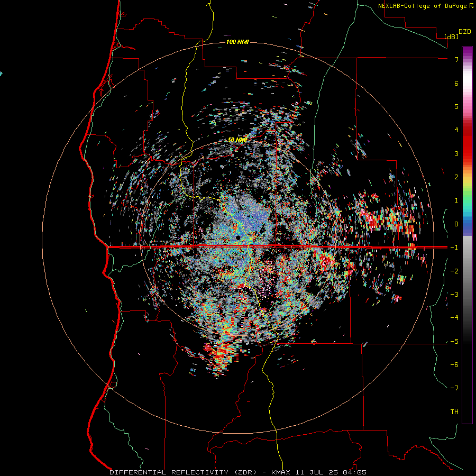This screenshot has width=476, height=476.
Task: Click the -4 value on color scale
Action: 454,318
